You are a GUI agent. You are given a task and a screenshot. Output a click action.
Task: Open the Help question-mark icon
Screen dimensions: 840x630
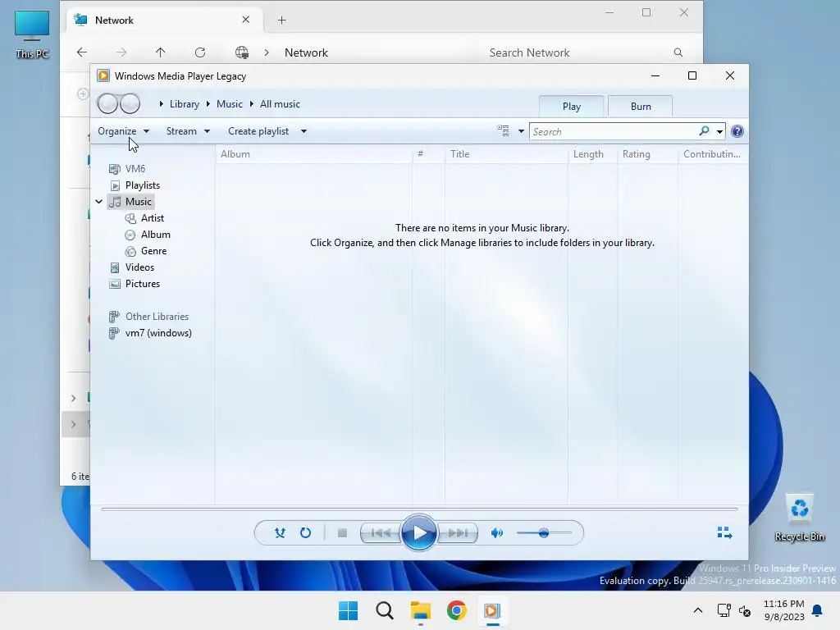tap(737, 131)
